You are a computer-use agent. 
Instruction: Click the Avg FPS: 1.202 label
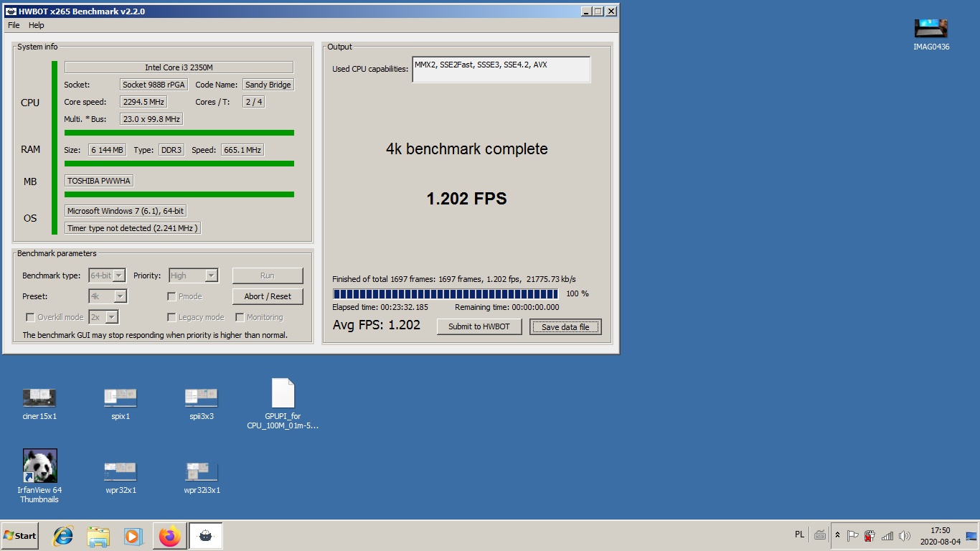click(377, 325)
